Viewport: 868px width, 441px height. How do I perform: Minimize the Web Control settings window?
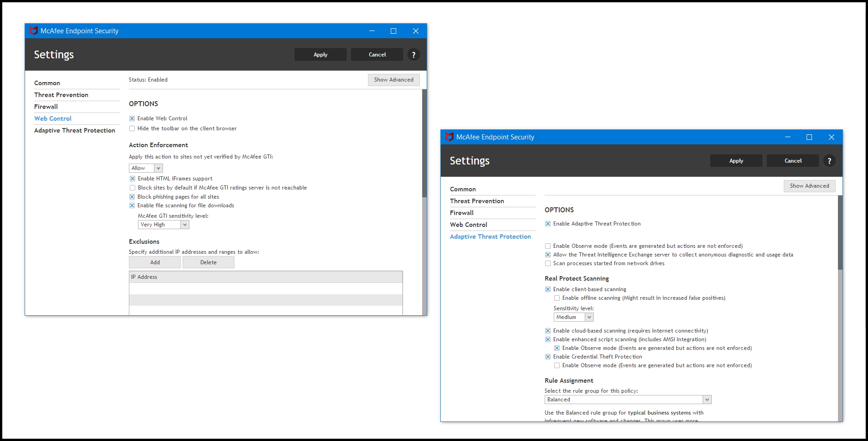point(372,31)
